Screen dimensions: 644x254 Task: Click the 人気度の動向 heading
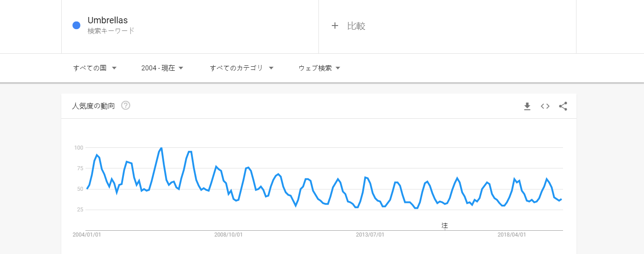tap(93, 106)
